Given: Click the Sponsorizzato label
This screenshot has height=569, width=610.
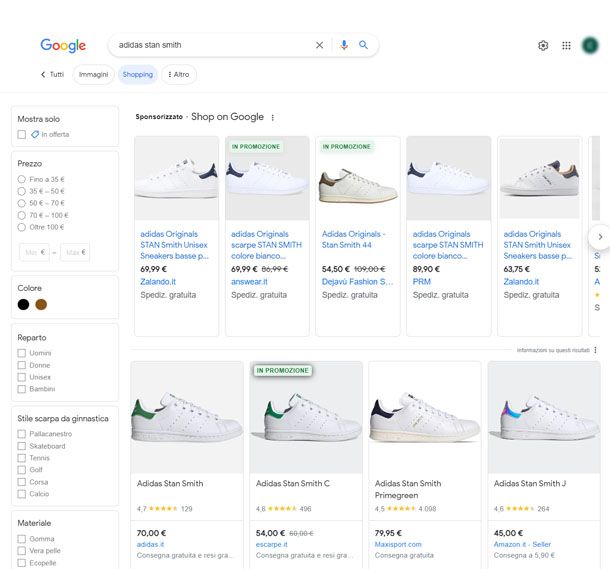Looking at the screenshot, I should tap(159, 117).
